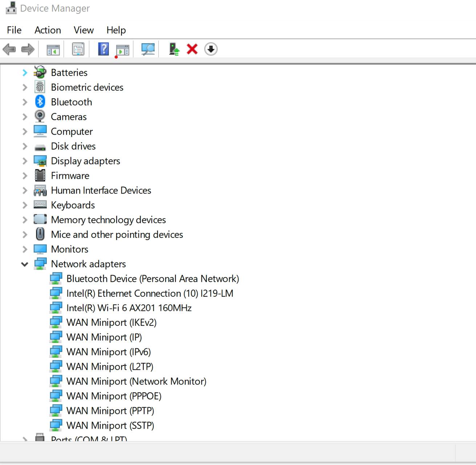Screen dimensions: 476x465
Task: Click the Update device driver icon
Action: [174, 49]
